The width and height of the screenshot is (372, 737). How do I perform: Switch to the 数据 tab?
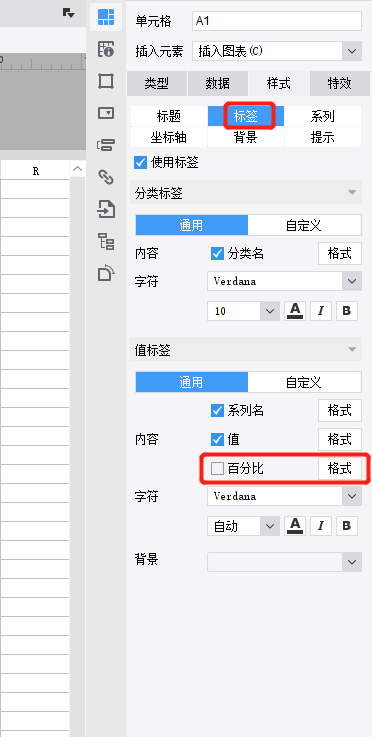[x=218, y=84]
